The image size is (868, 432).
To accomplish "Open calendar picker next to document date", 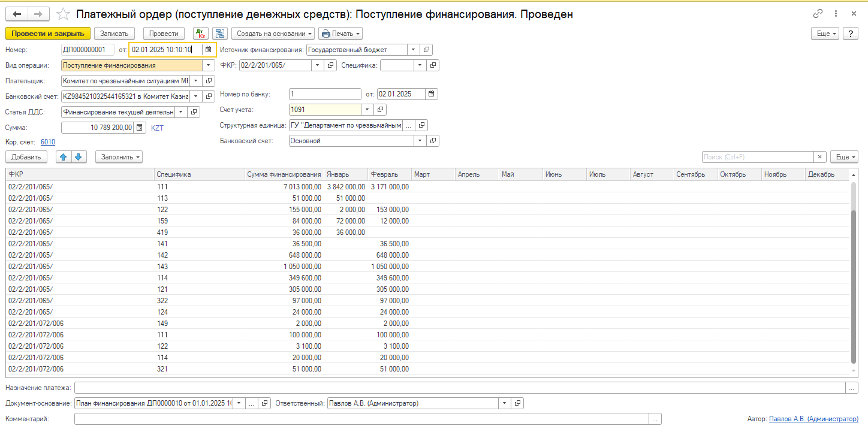I will click(208, 50).
